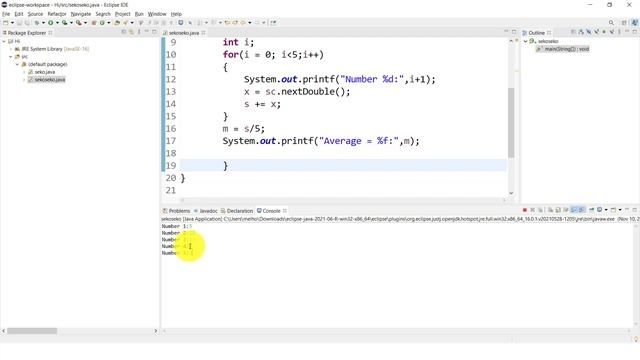The height and width of the screenshot is (360, 640).
Task: Switch to the Javadoc tab
Action: coord(205,211)
